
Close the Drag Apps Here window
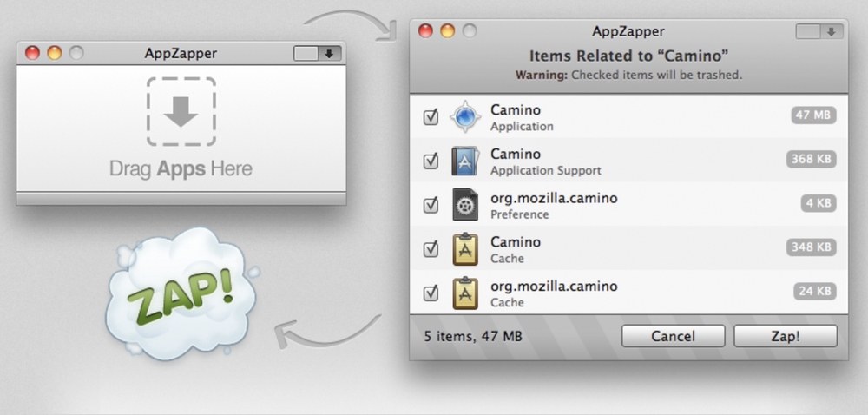(33, 53)
